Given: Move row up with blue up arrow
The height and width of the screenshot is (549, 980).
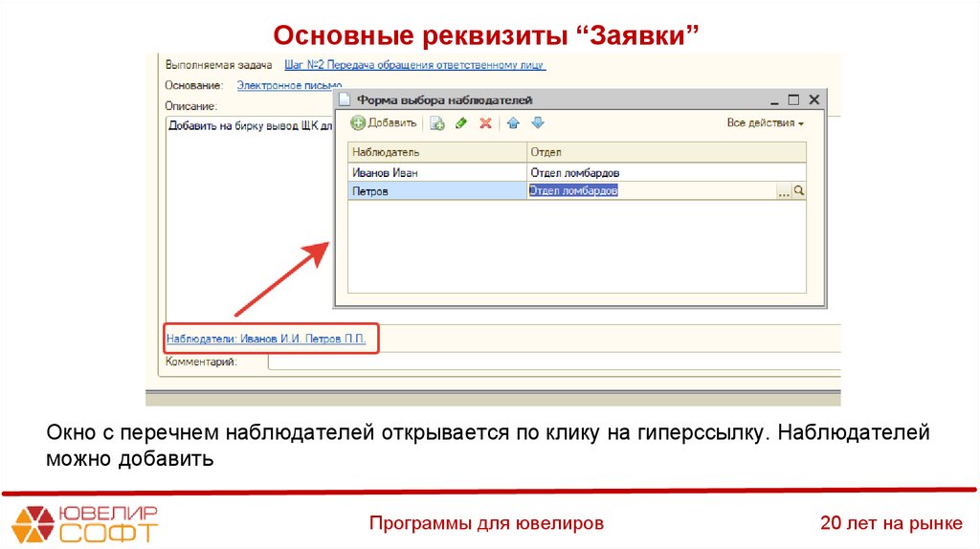Looking at the screenshot, I should 513,123.
